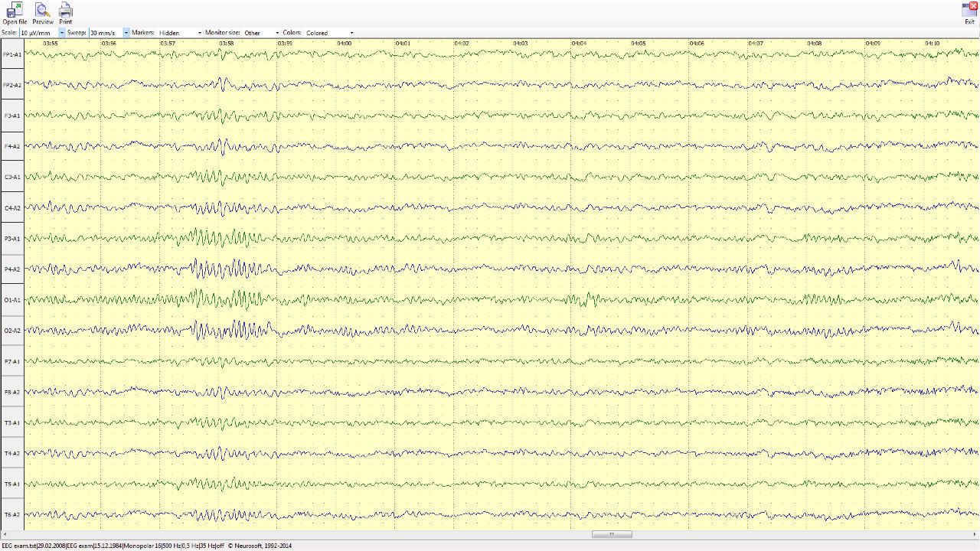
Task: Click the 03:58 time marker on ruler
Action: (x=227, y=44)
